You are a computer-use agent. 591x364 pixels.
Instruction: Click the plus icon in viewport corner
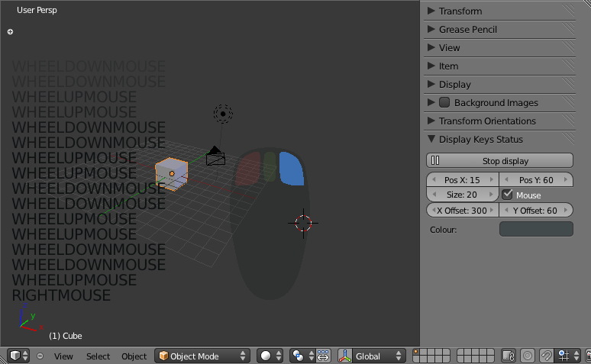click(10, 32)
